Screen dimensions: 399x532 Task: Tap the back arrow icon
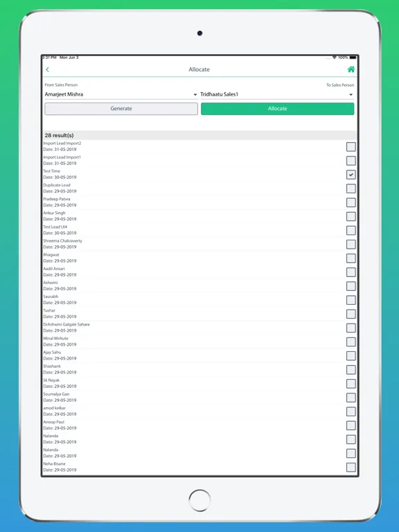point(48,69)
